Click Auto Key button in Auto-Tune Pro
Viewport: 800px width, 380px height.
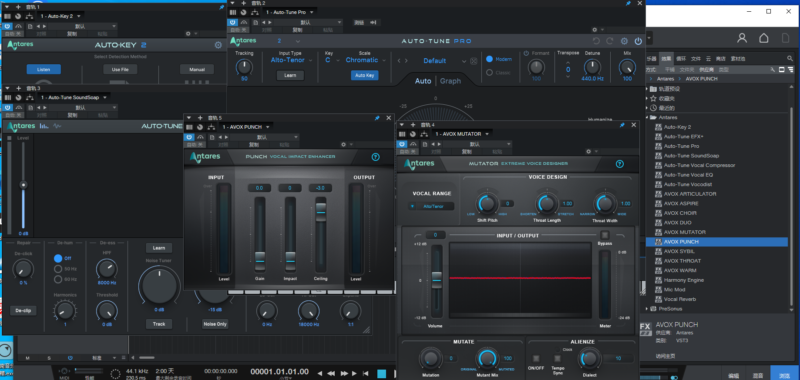[x=364, y=75]
